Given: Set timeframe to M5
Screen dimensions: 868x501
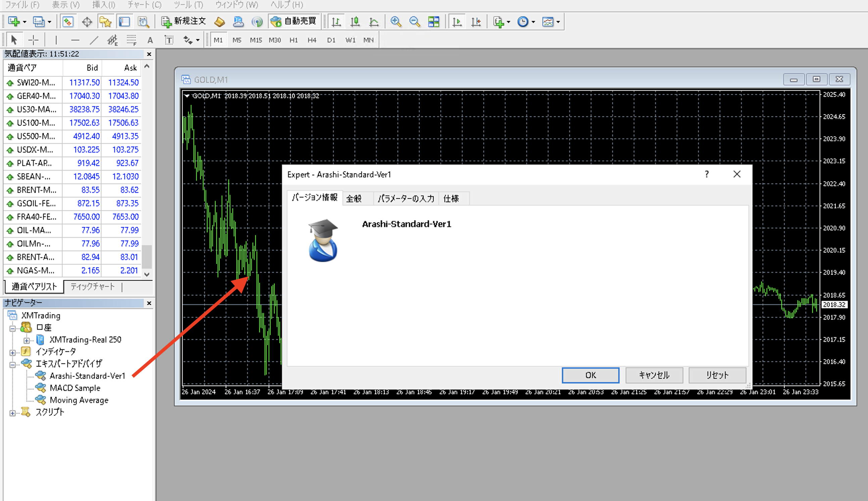Looking at the screenshot, I should click(237, 40).
